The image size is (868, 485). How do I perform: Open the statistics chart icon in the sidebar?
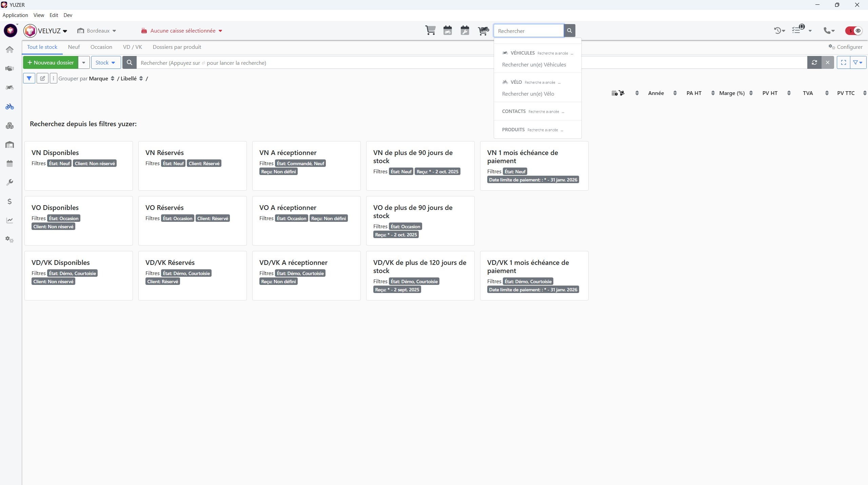click(x=9, y=220)
